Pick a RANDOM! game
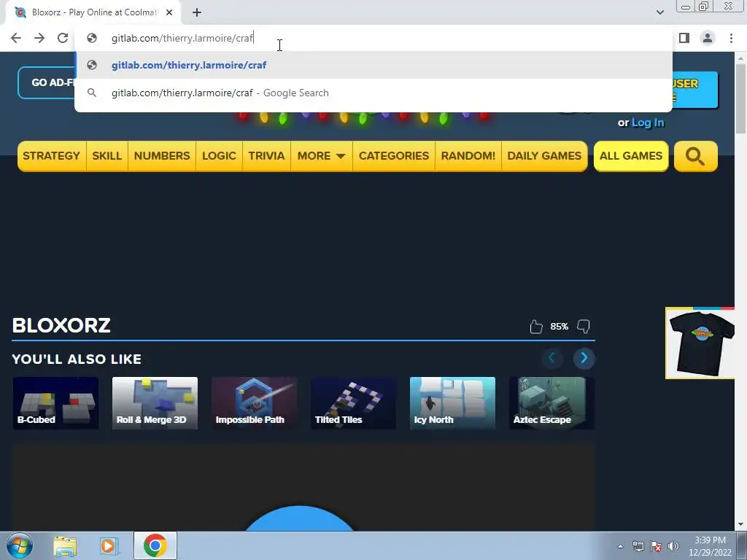Viewport: 747px width, 560px height. tap(468, 156)
